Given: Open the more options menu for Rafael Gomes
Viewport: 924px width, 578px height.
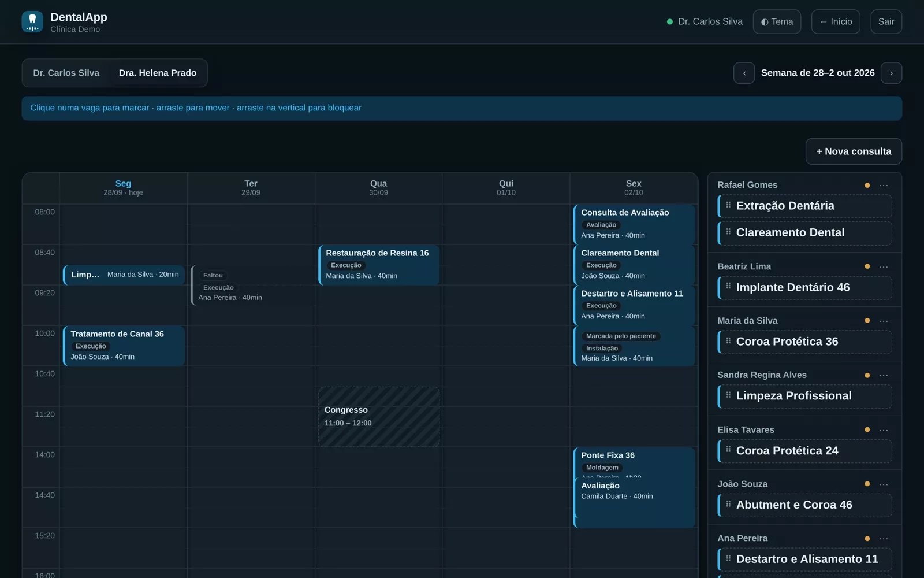Looking at the screenshot, I should (884, 186).
